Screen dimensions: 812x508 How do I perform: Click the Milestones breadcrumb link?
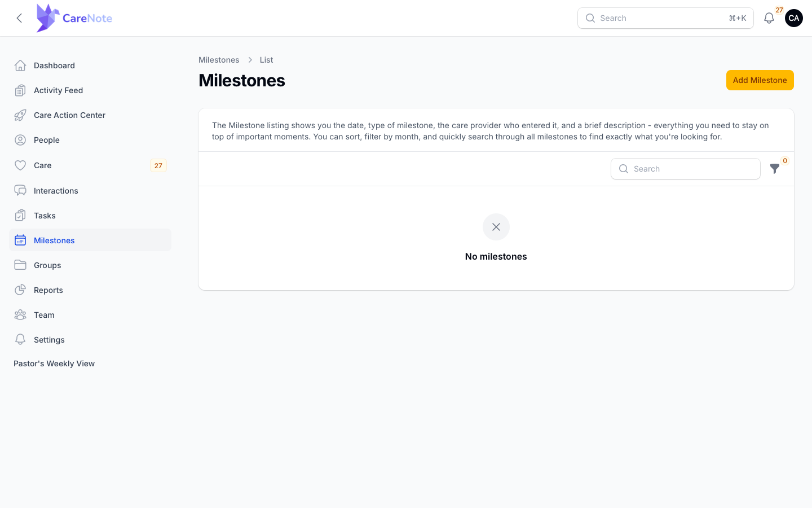219,60
